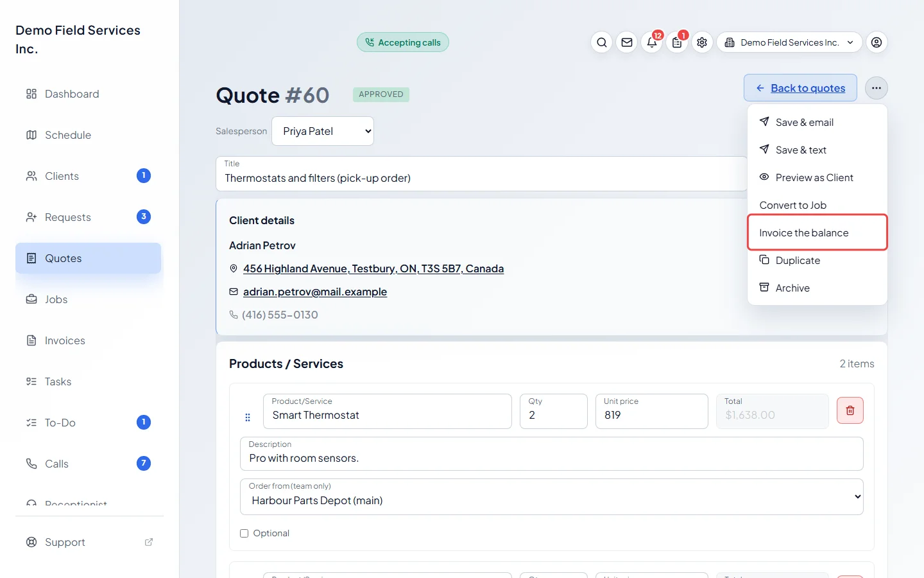Select Duplicate from the menu
This screenshot has height=578, width=924.
[817, 260]
